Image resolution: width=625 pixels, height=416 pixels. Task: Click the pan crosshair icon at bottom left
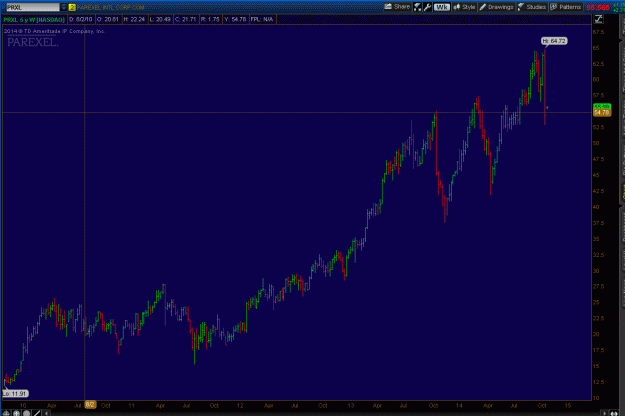(7, 413)
